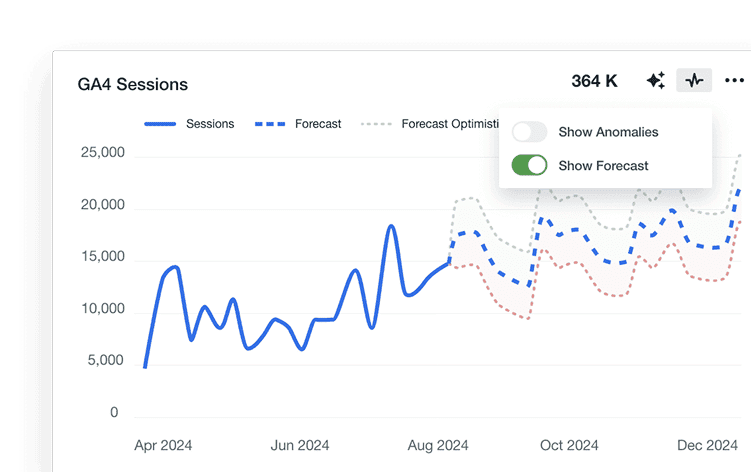Toggle the Forecast legend entry

[x=298, y=124]
